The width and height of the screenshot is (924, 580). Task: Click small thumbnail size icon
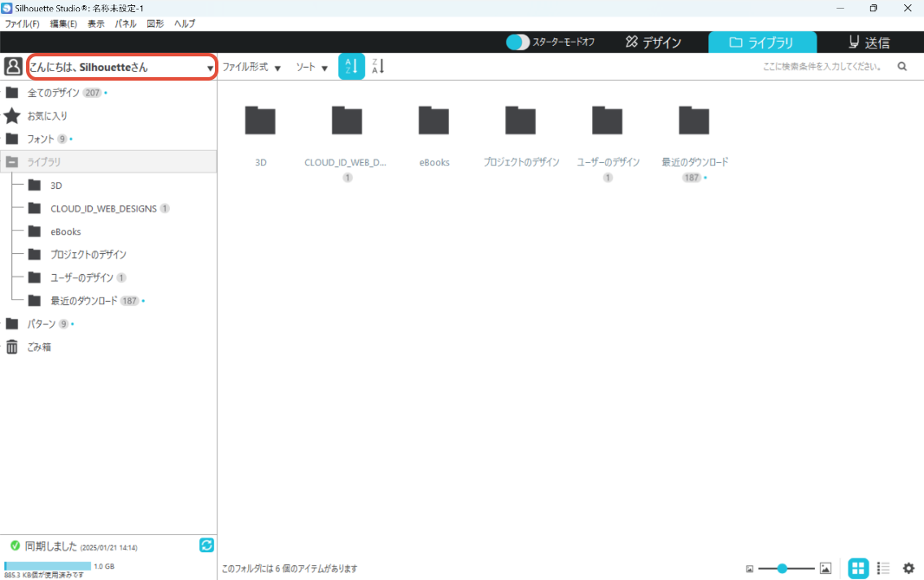(x=750, y=569)
